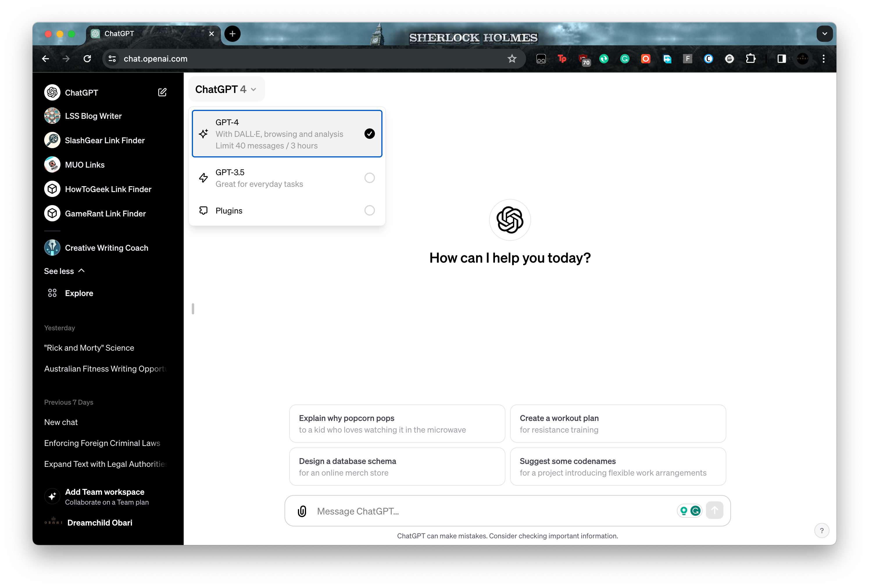869x588 pixels.
Task: Click the Explain why popcorn pops suggestion
Action: pos(397,424)
